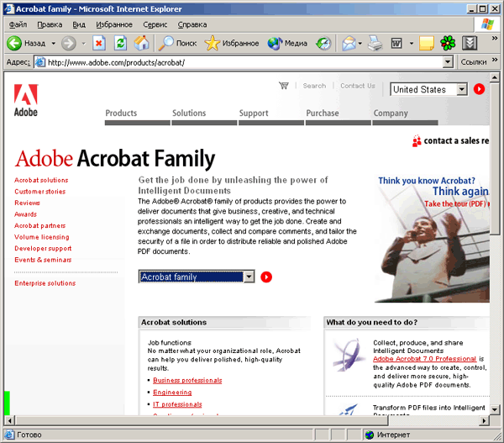Open the Справка menu
504x443 pixels.
pos(192,24)
